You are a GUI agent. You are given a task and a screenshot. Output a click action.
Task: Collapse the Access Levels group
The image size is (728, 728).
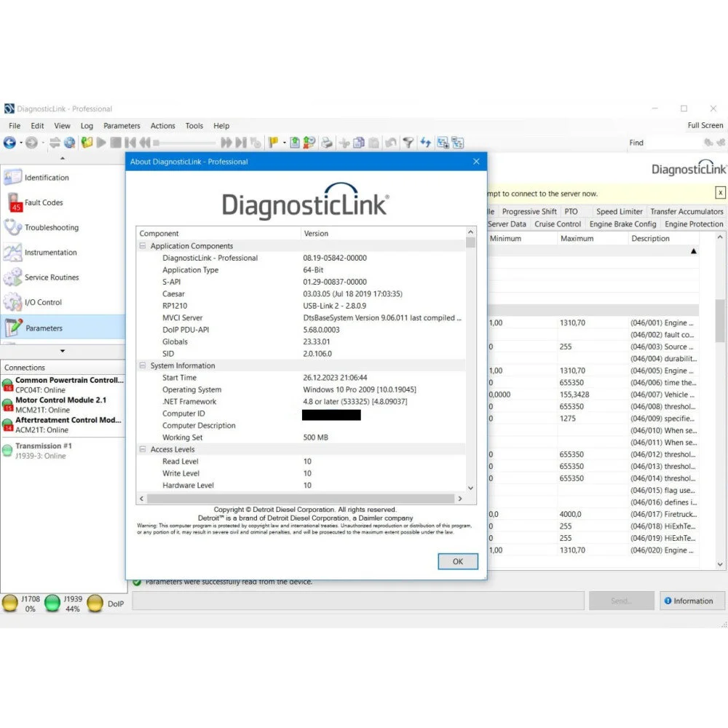coord(143,450)
